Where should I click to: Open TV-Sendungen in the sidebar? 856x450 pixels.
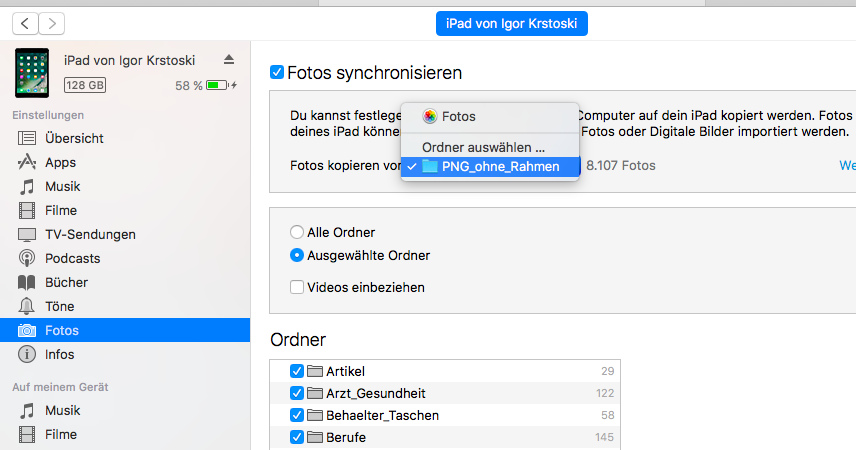coord(90,234)
